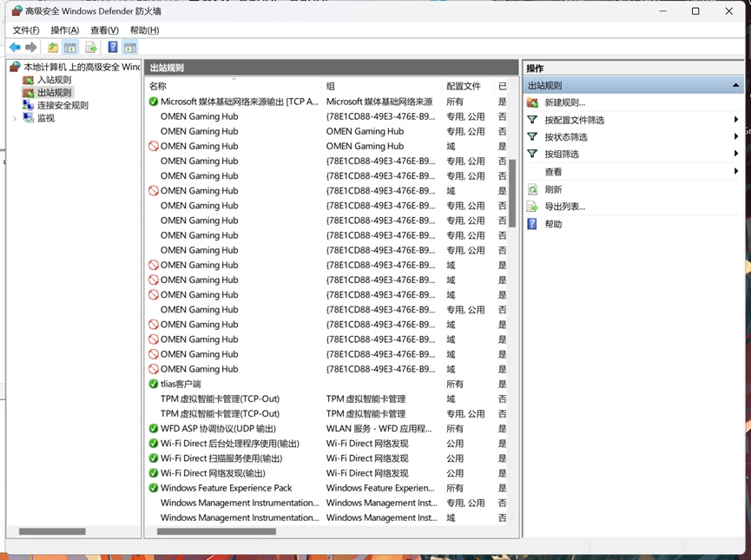Select TPM 虚拟智能卡管理 rule with 专用, 公用 profile
The height and width of the screenshot is (560, 751).
click(327, 413)
